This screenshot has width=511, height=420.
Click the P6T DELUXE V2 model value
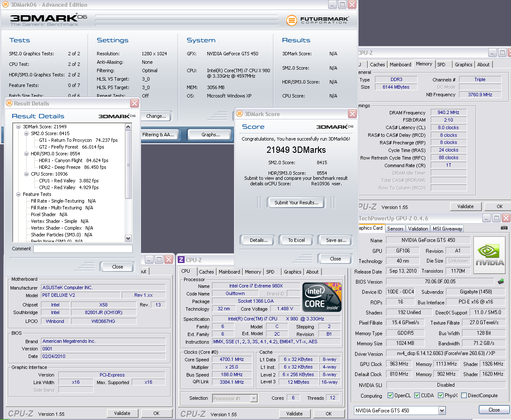[80, 295]
